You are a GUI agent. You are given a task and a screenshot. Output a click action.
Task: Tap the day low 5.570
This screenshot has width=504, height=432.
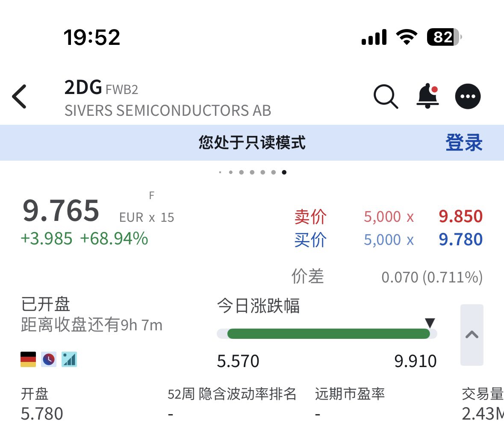[238, 361]
